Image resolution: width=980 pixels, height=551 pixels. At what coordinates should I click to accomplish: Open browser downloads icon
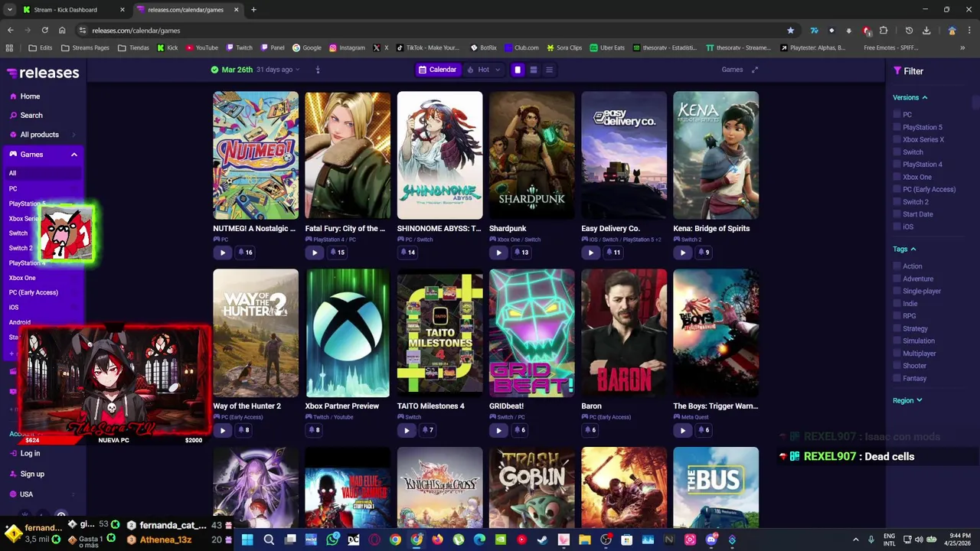(926, 31)
